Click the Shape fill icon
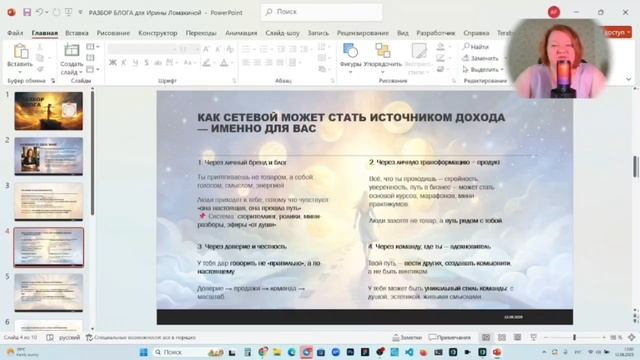The image size is (640, 360). [440, 47]
